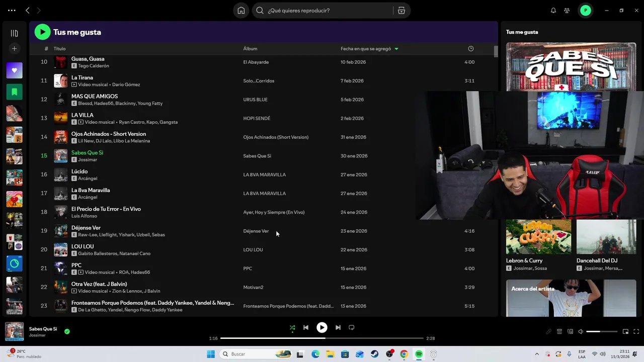The height and width of the screenshot is (362, 644).
Task: Skip to the next track
Action: pos(338,327)
